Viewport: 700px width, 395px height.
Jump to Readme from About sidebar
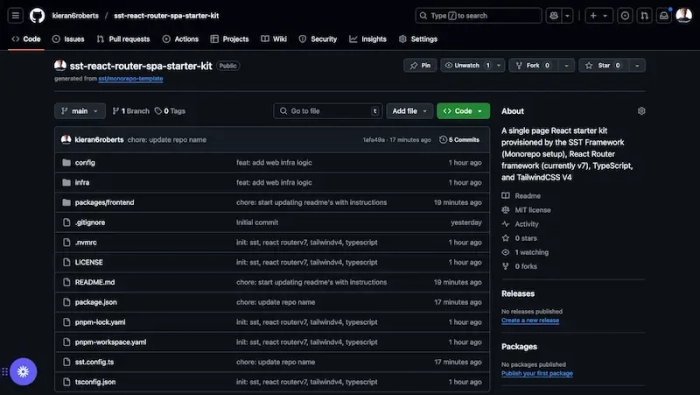(x=521, y=196)
